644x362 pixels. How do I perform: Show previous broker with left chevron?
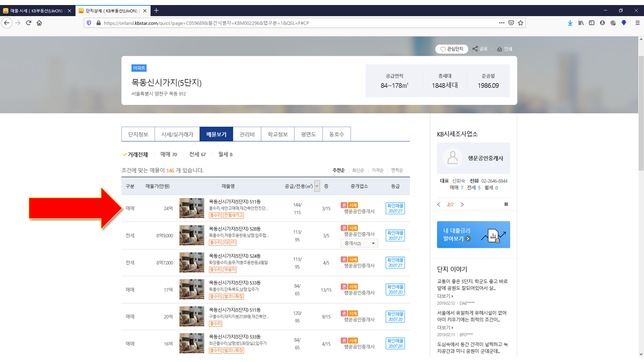tap(439, 205)
